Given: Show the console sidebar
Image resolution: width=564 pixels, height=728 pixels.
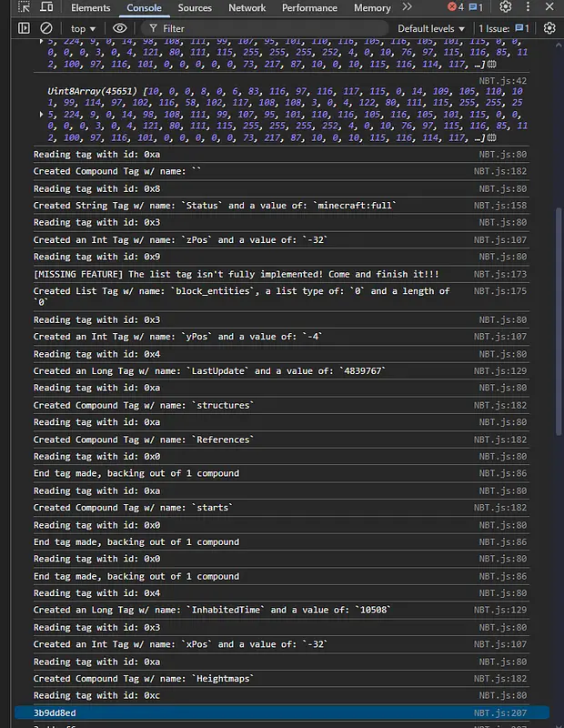Looking at the screenshot, I should coord(24,28).
